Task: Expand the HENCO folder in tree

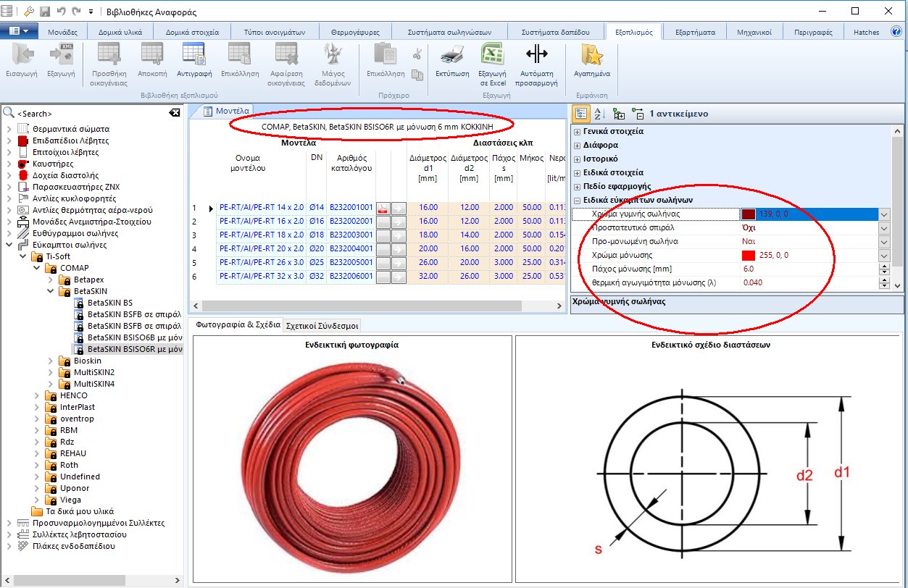Action: point(37,395)
